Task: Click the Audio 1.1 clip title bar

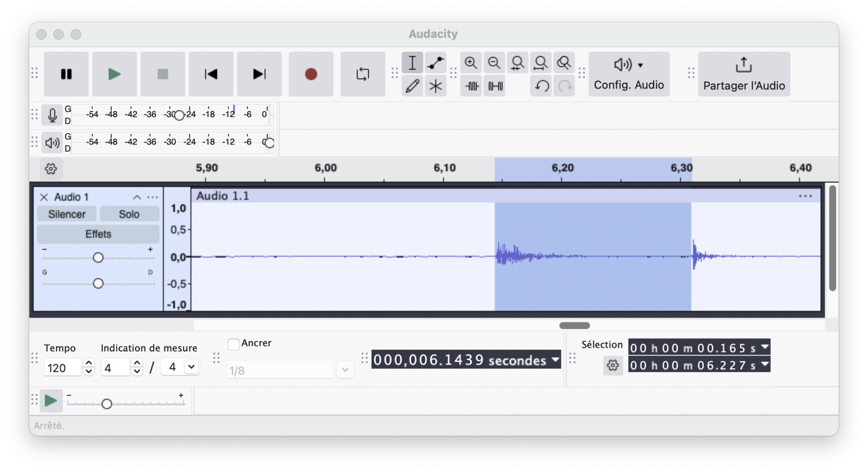Action: coord(505,196)
